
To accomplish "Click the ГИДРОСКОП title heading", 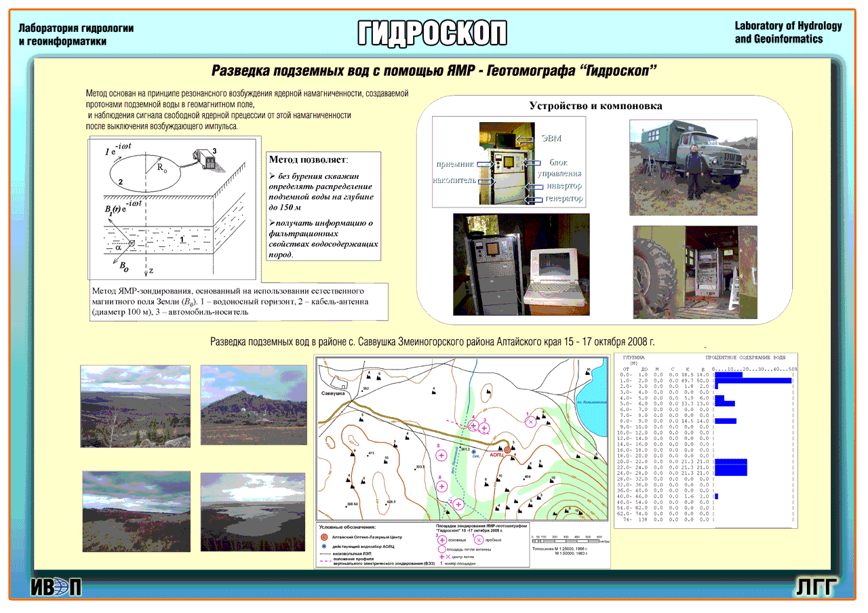I will tap(432, 33).
